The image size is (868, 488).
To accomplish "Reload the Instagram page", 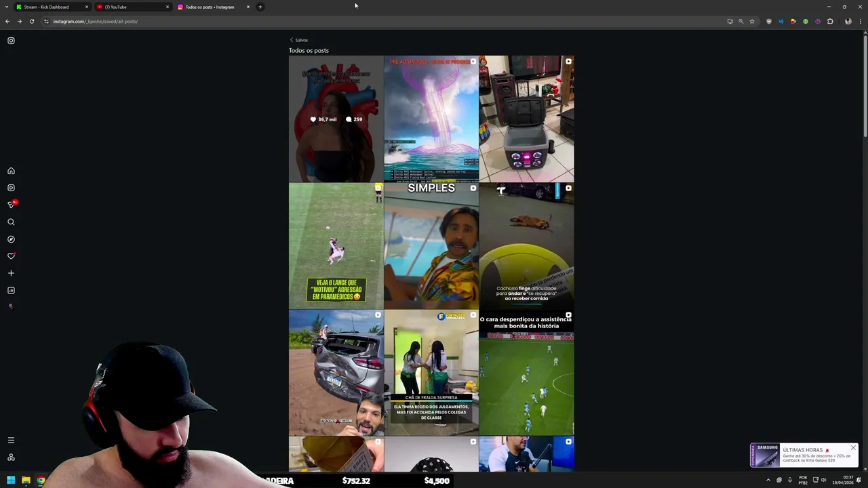I will click(31, 21).
